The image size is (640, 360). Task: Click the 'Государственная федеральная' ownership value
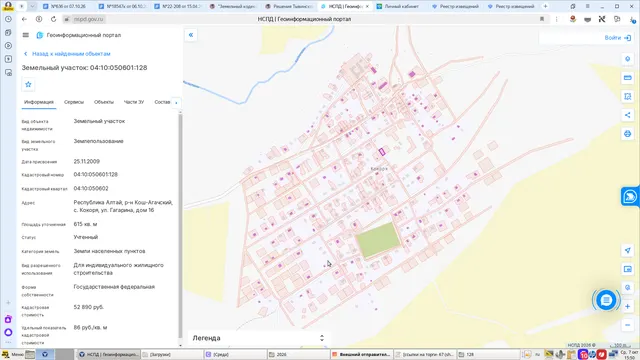pyautogui.click(x=114, y=287)
